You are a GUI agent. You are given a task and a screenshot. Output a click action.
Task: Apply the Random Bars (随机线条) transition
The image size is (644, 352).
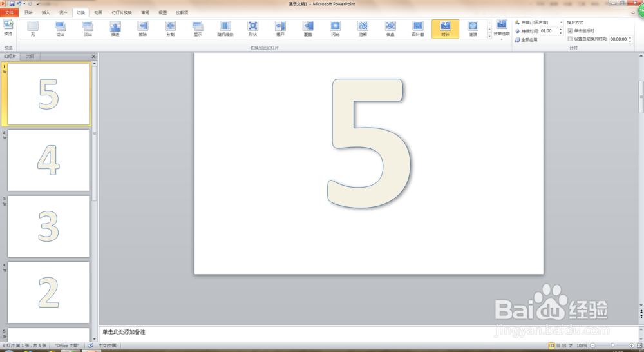click(x=225, y=28)
